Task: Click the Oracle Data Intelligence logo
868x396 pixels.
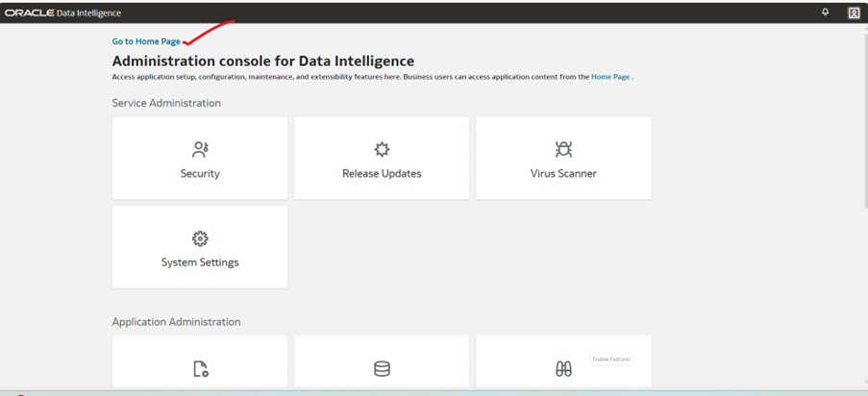Action: (62, 12)
